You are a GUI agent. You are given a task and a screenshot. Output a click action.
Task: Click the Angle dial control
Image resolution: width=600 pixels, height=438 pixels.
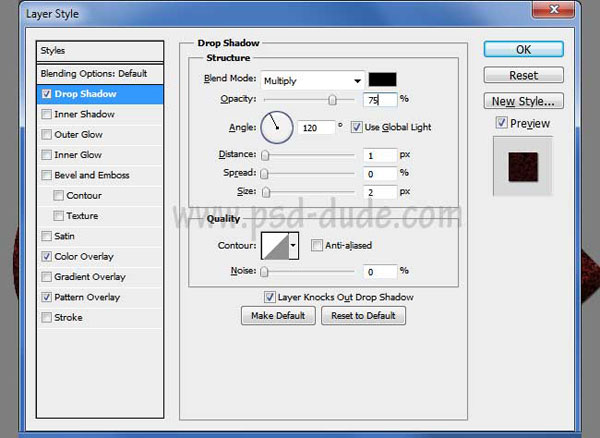(x=277, y=127)
